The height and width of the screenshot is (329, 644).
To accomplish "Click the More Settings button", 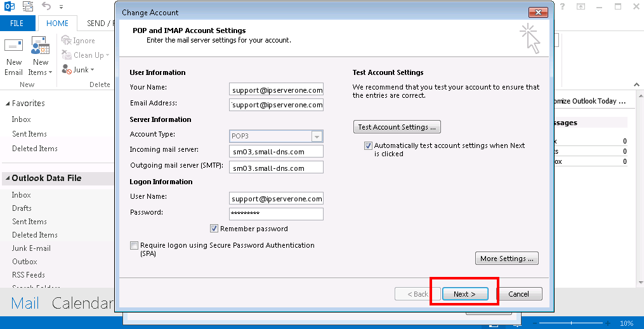I will (x=506, y=258).
